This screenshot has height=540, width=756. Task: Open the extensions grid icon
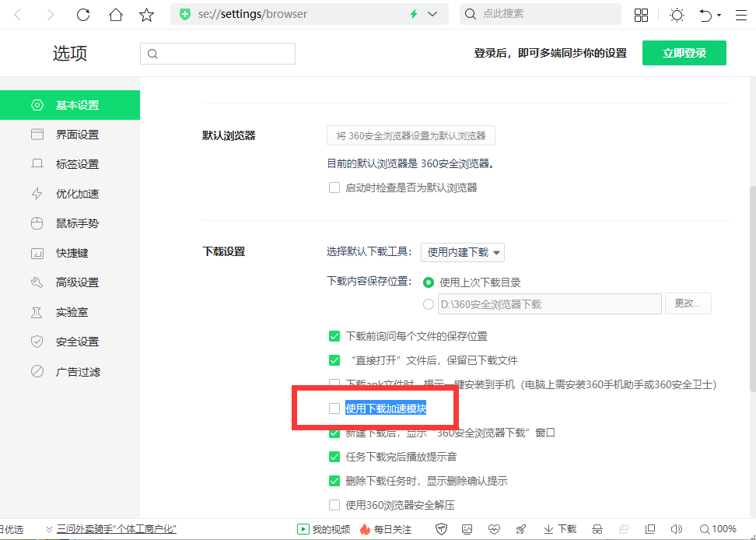[642, 15]
